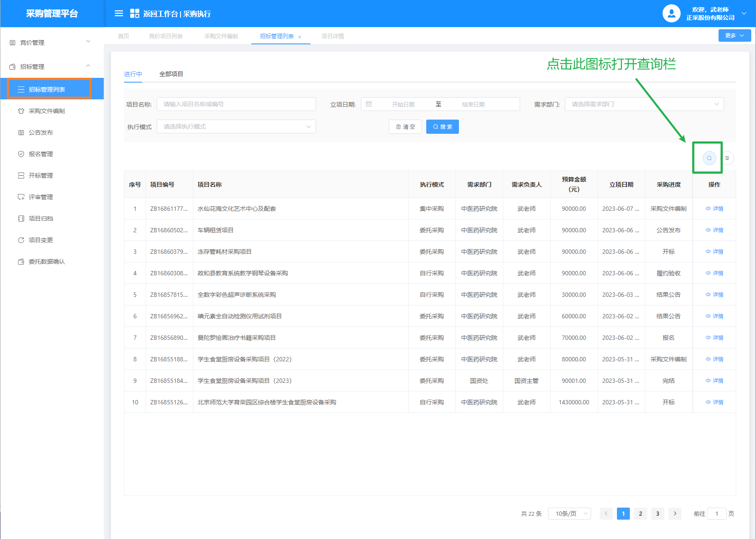Open column settings icon beside search toggle
The width and height of the screenshot is (756, 539).
(x=727, y=158)
